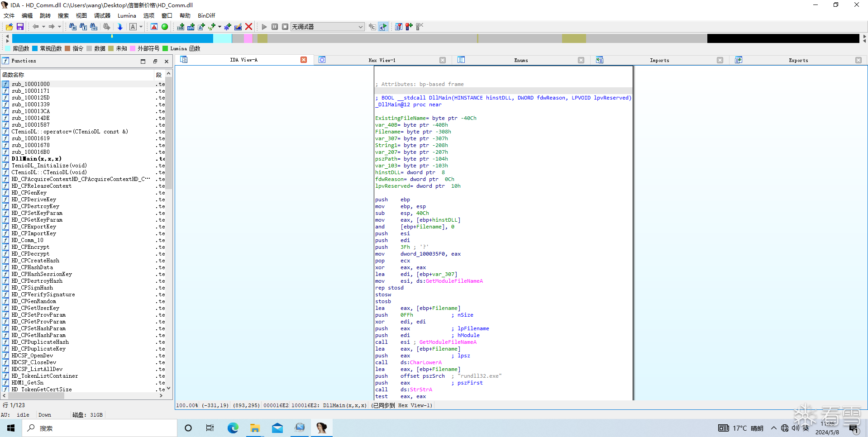
Task: Open the dropdown next to the structure icon
Action: point(220,27)
